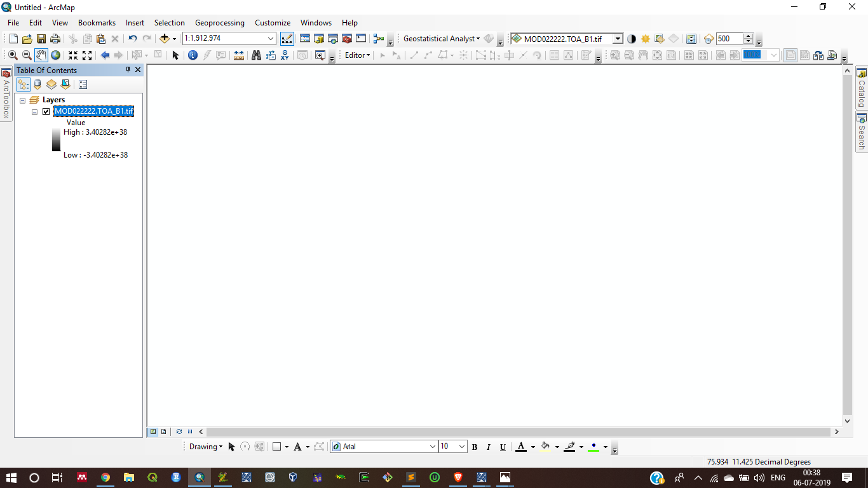Toggle List By Drawing Order view
Image resolution: width=868 pixels, height=488 pixels.
click(24, 85)
